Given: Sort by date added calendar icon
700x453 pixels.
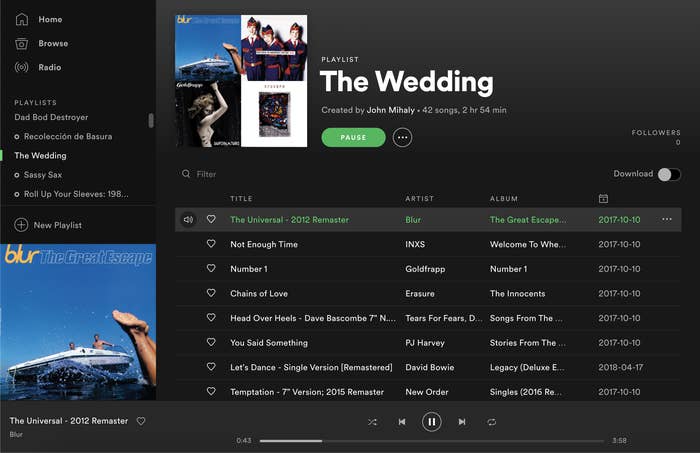Looking at the screenshot, I should tap(603, 198).
